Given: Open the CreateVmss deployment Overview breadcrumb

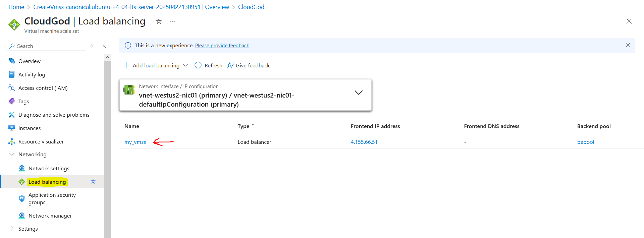Looking at the screenshot, I should pos(131,7).
